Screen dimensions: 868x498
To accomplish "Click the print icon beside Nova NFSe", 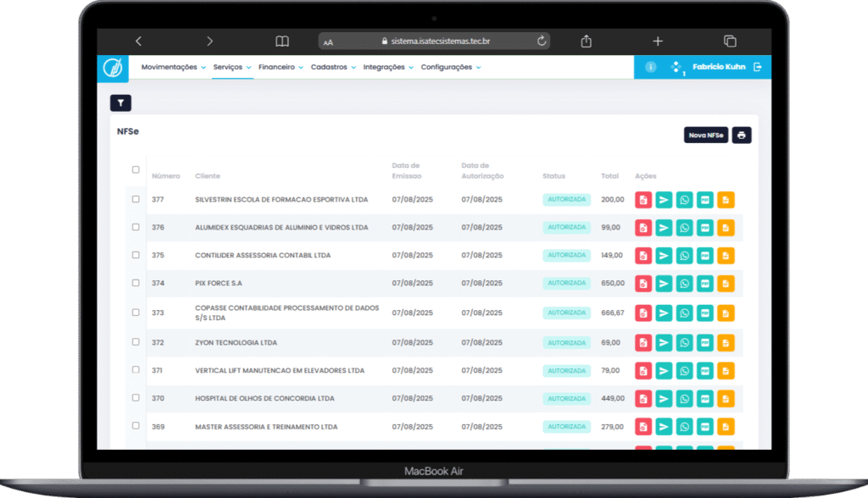I will pos(742,136).
